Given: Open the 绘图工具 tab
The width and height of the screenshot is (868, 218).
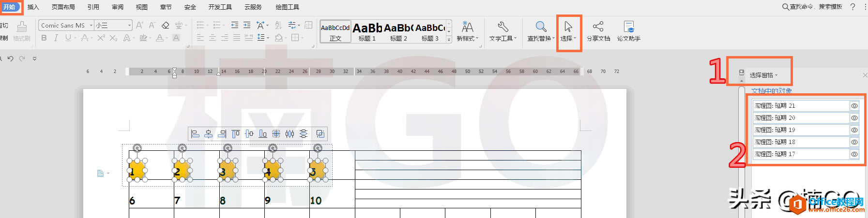Looking at the screenshot, I should pyautogui.click(x=287, y=7).
